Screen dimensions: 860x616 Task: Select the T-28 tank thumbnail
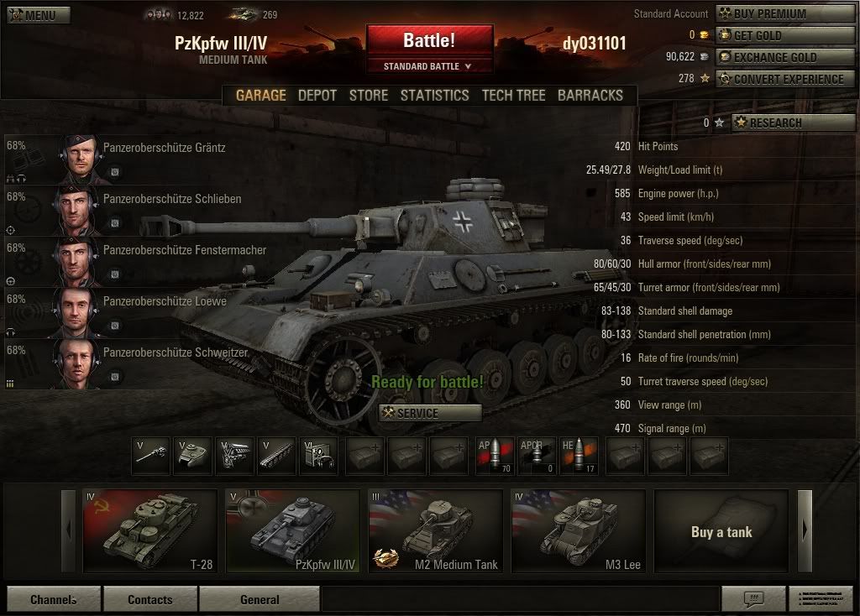coord(150,531)
